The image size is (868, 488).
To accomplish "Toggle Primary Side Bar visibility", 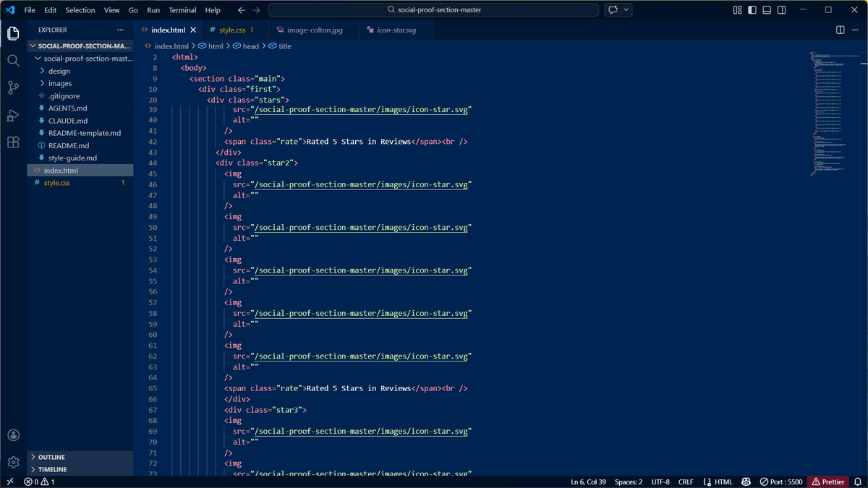I will click(753, 10).
